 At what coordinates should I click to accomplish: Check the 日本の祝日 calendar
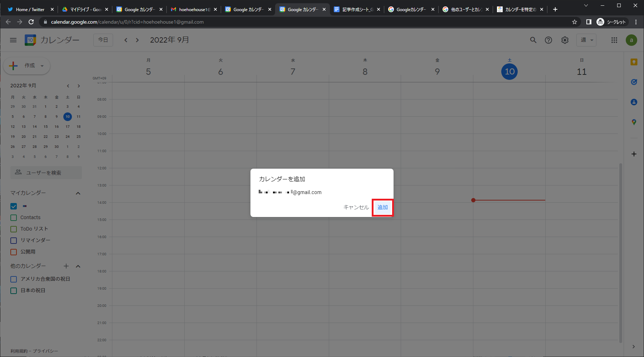pyautogui.click(x=14, y=291)
